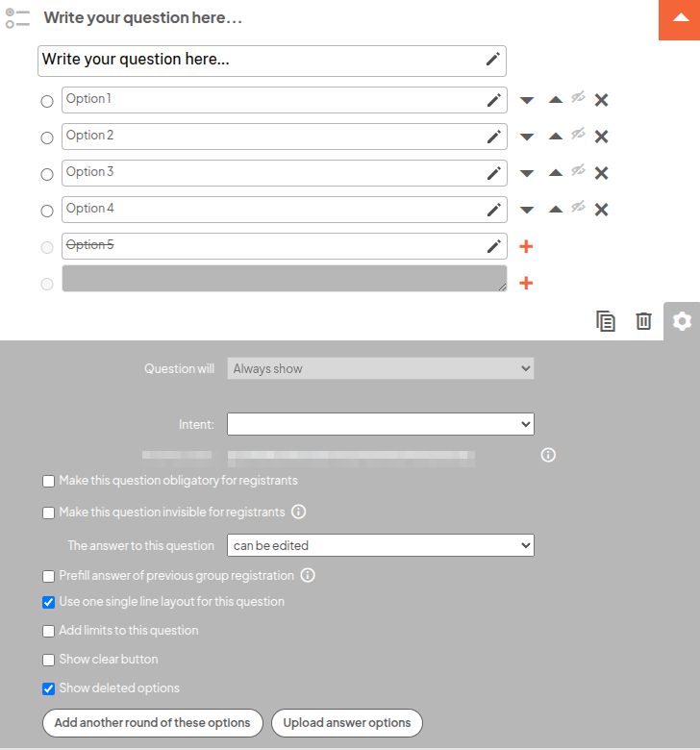Click Upload answer options button
This screenshot has height=750, width=700.
click(x=346, y=723)
